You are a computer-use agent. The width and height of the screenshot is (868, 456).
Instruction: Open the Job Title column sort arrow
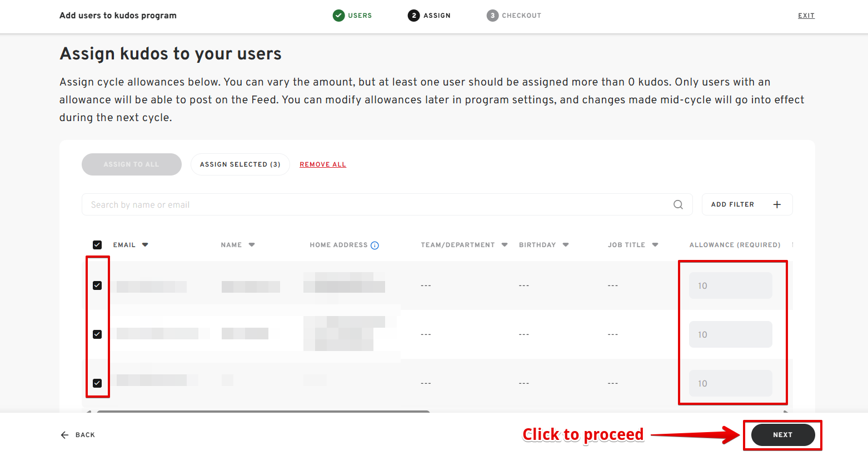pos(655,245)
